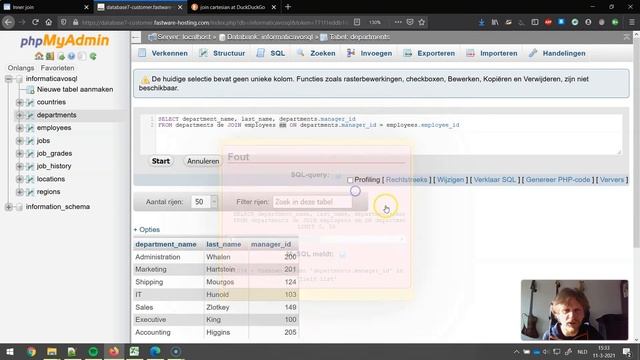This screenshot has height=360, width=640.
Task: Click the Filter rijen search field
Action: (312, 202)
